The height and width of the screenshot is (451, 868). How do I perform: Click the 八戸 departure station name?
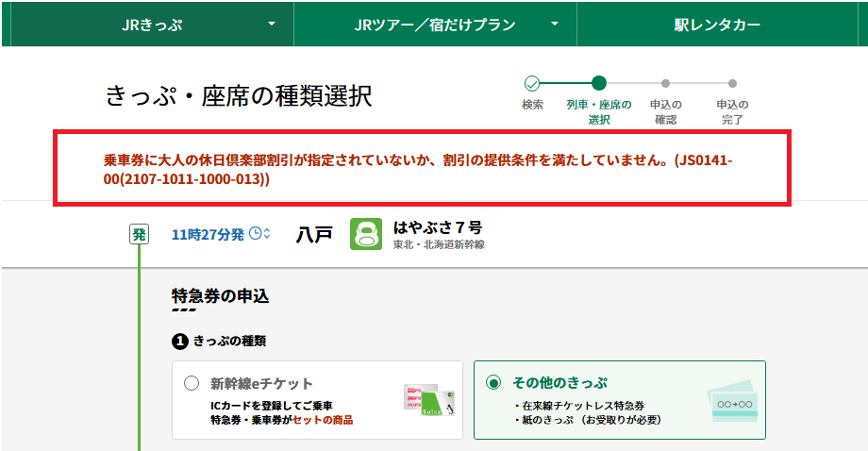coord(314,234)
